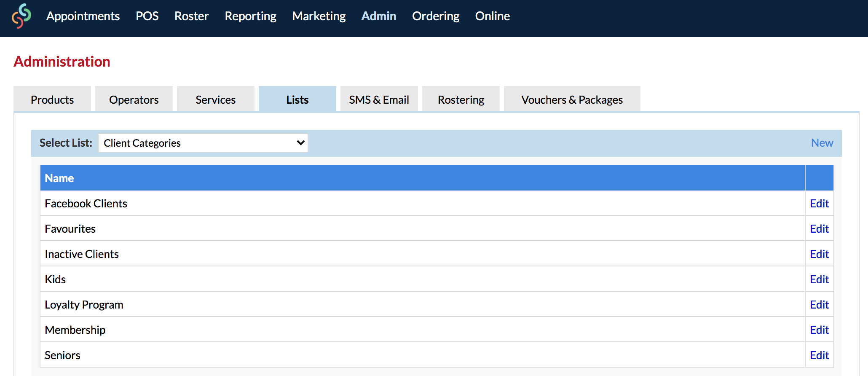Switch to the Products tab
This screenshot has width=868, height=376.
pos(52,99)
